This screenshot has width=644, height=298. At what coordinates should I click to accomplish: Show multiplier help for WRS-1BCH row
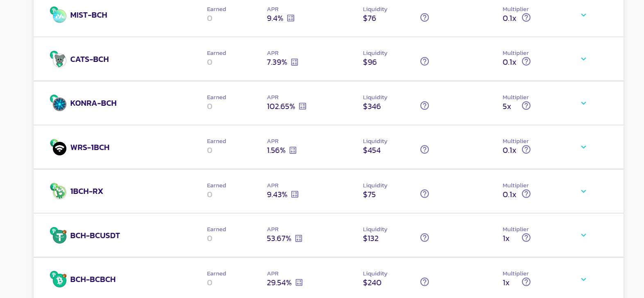tap(526, 150)
